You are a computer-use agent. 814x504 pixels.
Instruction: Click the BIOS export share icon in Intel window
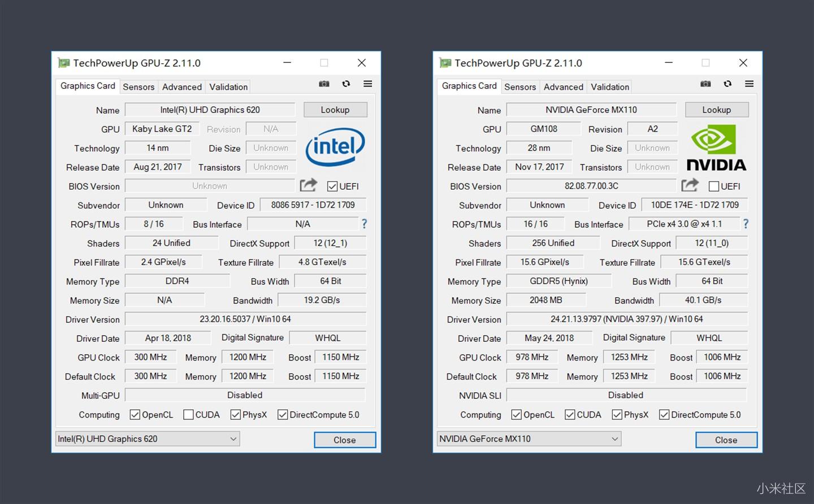tap(308, 185)
